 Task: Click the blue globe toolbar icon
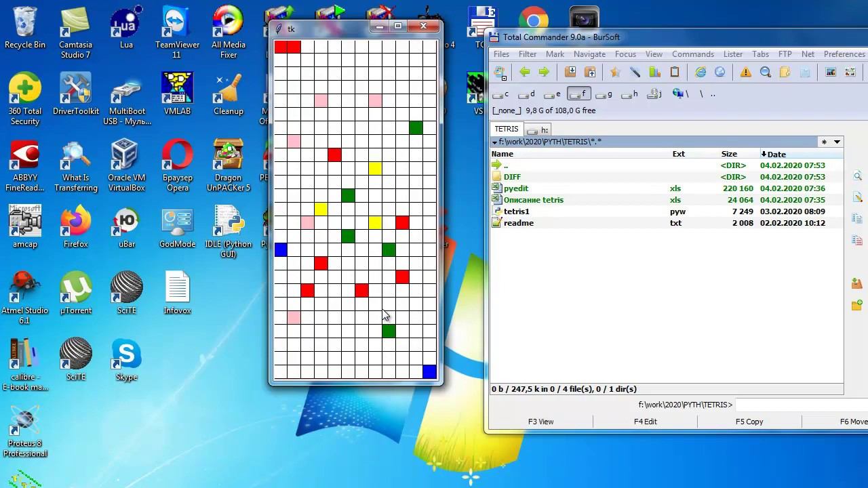point(720,72)
